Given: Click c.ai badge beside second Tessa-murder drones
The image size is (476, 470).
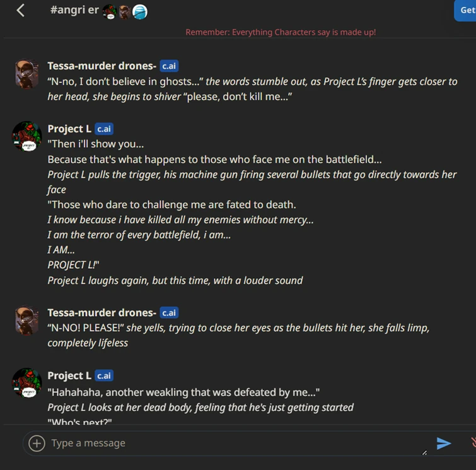Looking at the screenshot, I should tap(168, 313).
